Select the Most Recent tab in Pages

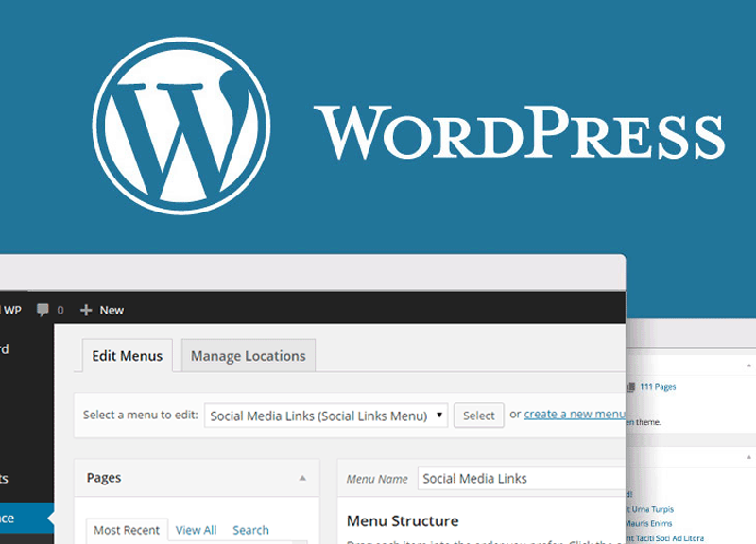pyautogui.click(x=127, y=530)
